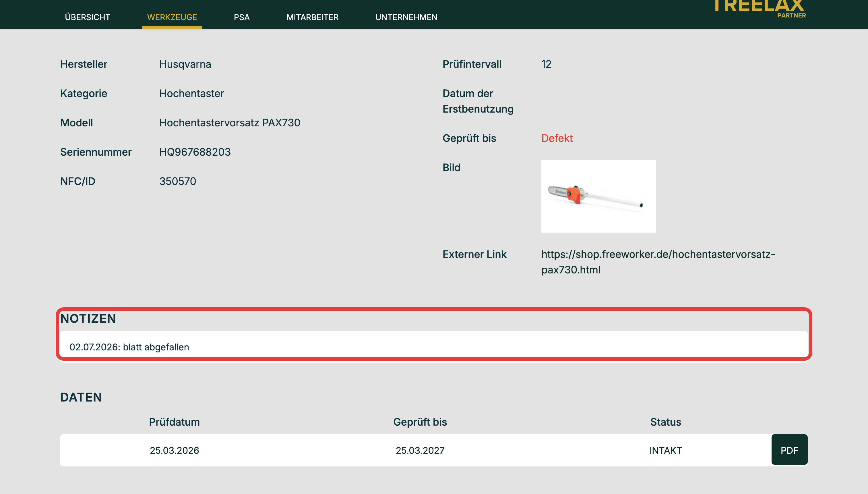Click the model Hochentastervorsatz PAX730
Viewport: 868px width, 494px height.
[230, 123]
